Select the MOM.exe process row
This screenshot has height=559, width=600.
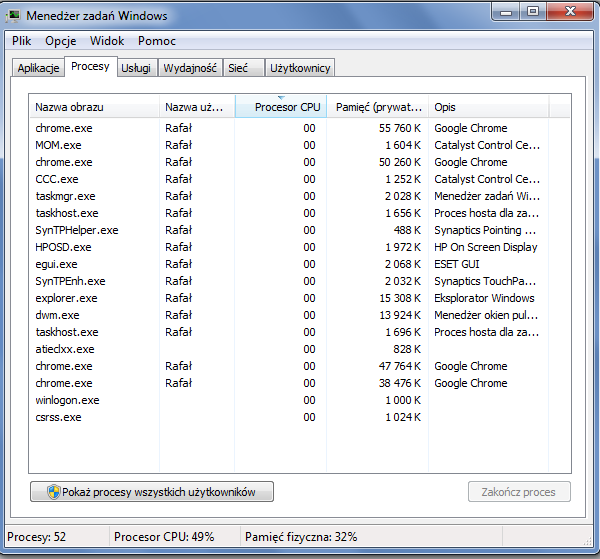point(300,145)
